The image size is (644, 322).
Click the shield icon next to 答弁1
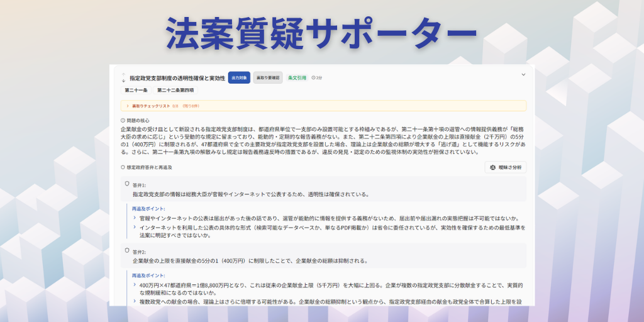(127, 184)
